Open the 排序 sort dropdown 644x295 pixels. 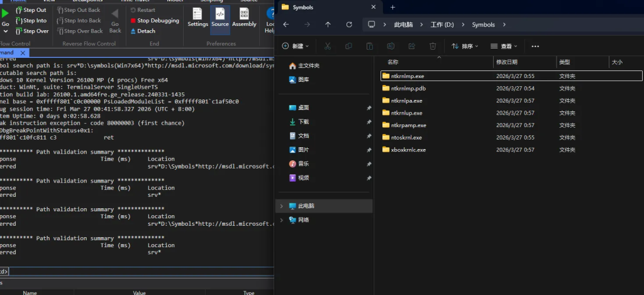[x=465, y=46]
